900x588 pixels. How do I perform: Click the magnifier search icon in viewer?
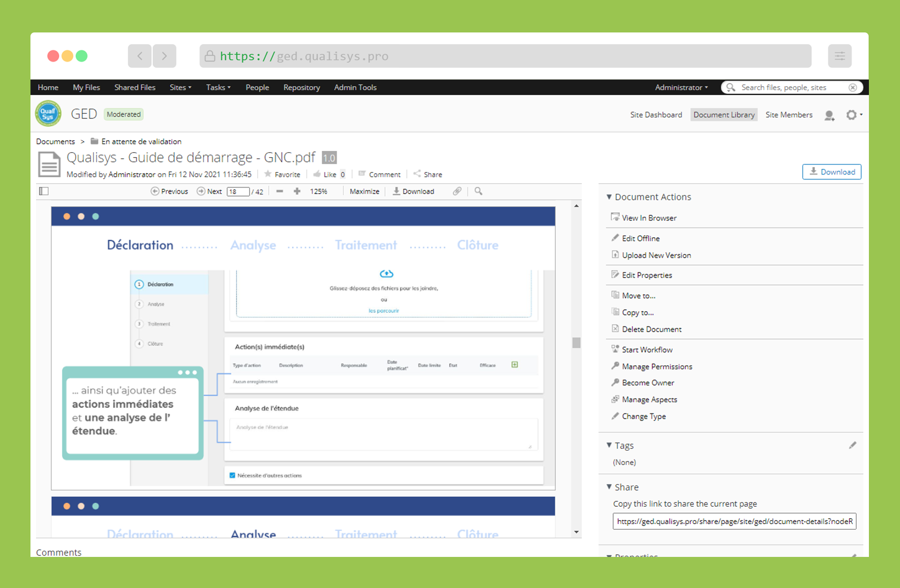tap(478, 191)
